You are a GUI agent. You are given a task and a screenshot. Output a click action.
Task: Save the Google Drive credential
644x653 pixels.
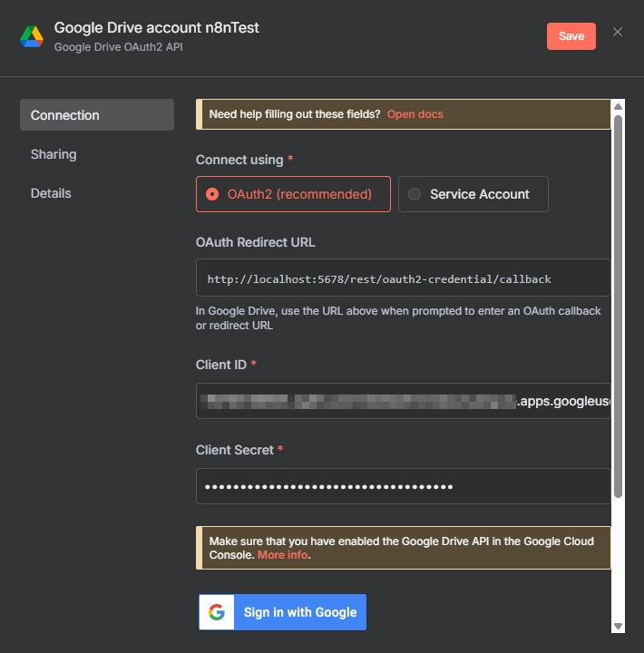tap(571, 36)
